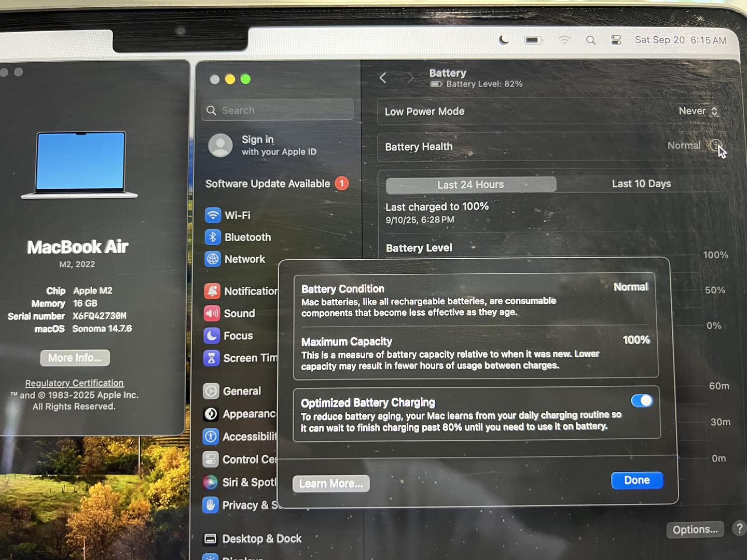This screenshot has height=560, width=747.
Task: Open Siri & Spotlight icon
Action: [210, 482]
